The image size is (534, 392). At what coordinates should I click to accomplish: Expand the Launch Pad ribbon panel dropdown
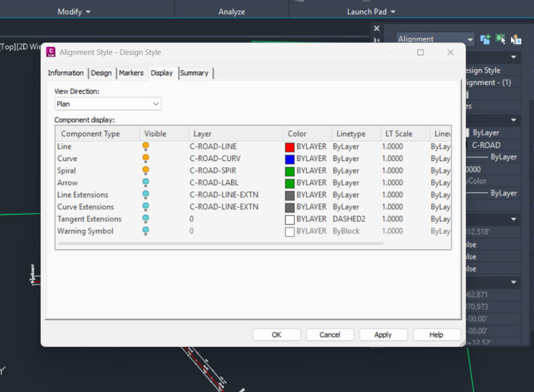371,12
